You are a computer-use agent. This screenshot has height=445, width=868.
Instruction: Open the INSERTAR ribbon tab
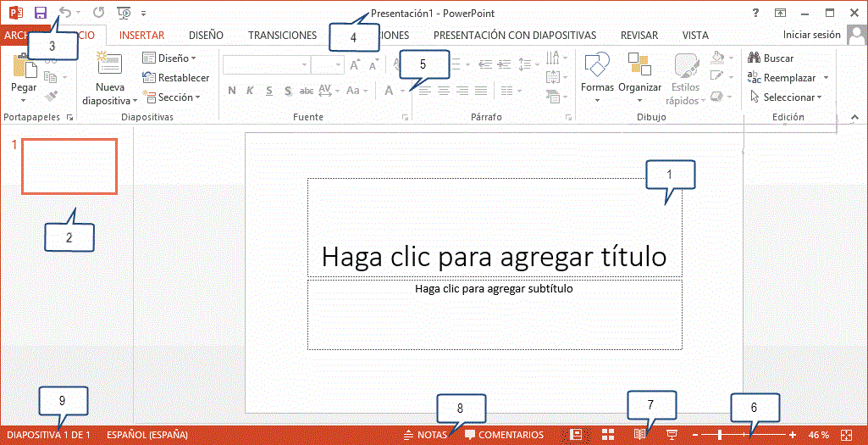click(x=141, y=36)
